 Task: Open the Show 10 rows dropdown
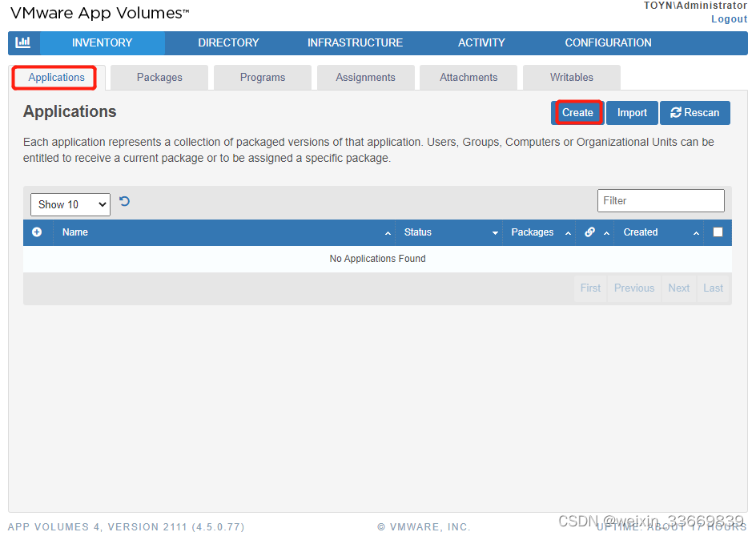coord(70,204)
